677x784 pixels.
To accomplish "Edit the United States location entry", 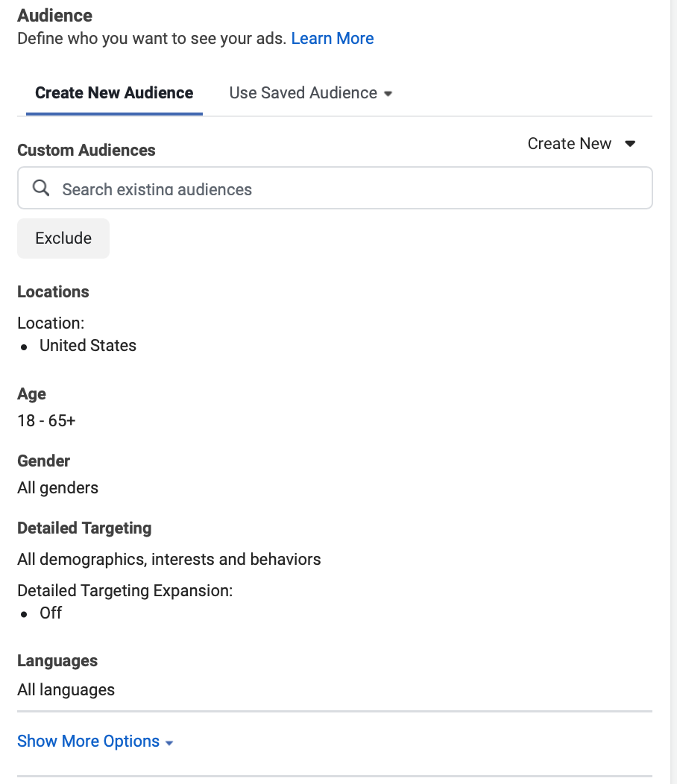I will pos(87,345).
